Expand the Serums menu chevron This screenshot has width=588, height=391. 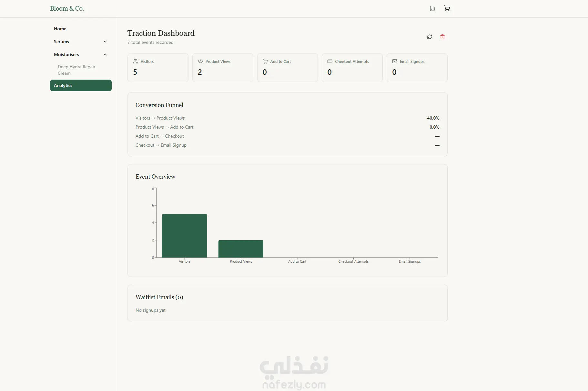[x=105, y=42]
